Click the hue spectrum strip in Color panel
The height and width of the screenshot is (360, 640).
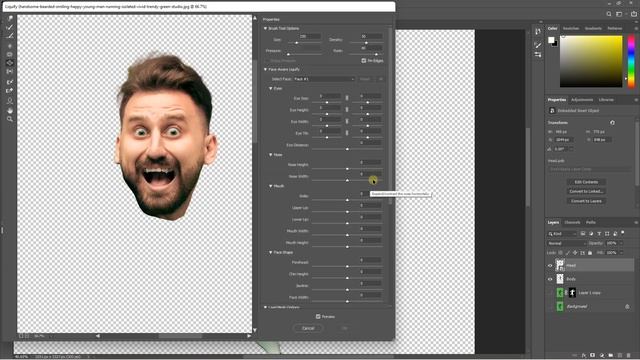(x=631, y=61)
